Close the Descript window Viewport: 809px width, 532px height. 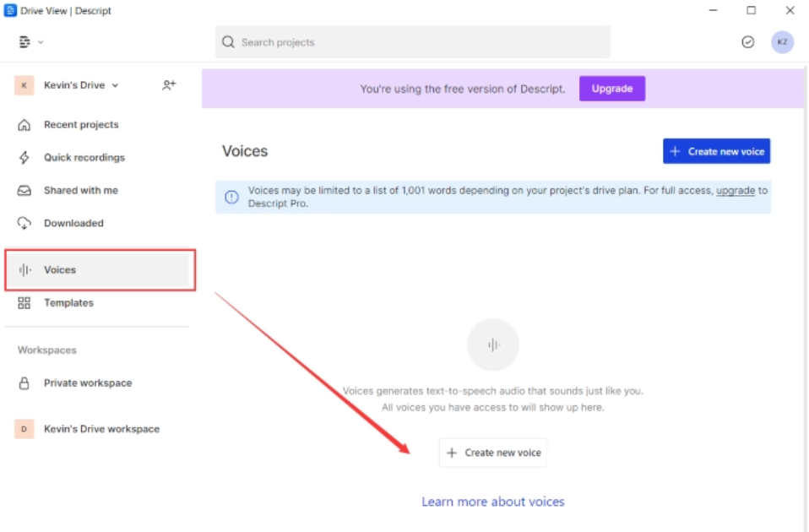coord(790,10)
